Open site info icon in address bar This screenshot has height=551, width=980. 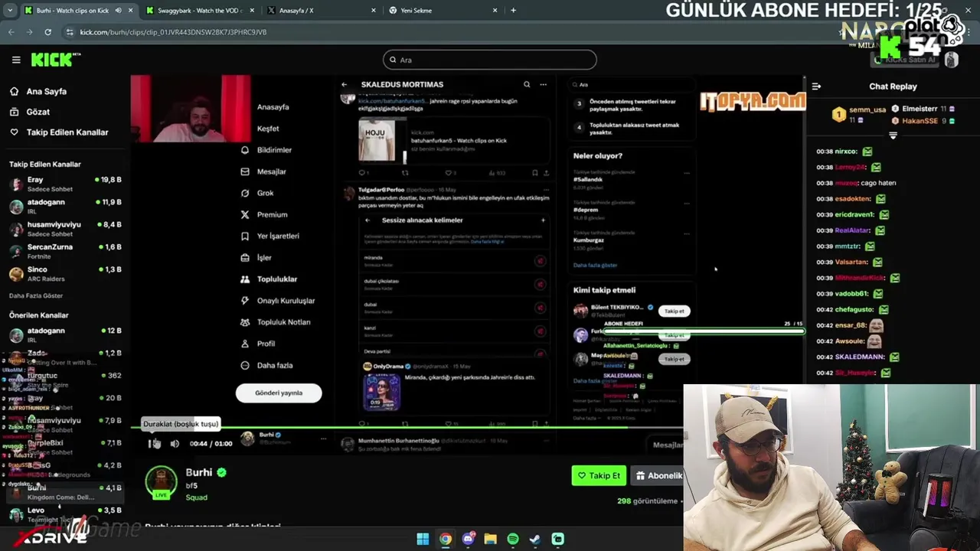coord(70,32)
